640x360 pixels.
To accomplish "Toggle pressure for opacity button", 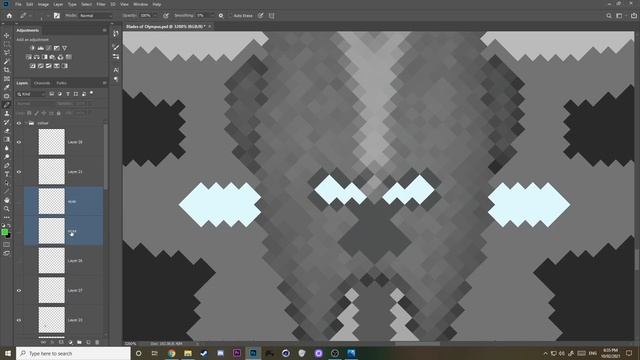I will click(166, 16).
